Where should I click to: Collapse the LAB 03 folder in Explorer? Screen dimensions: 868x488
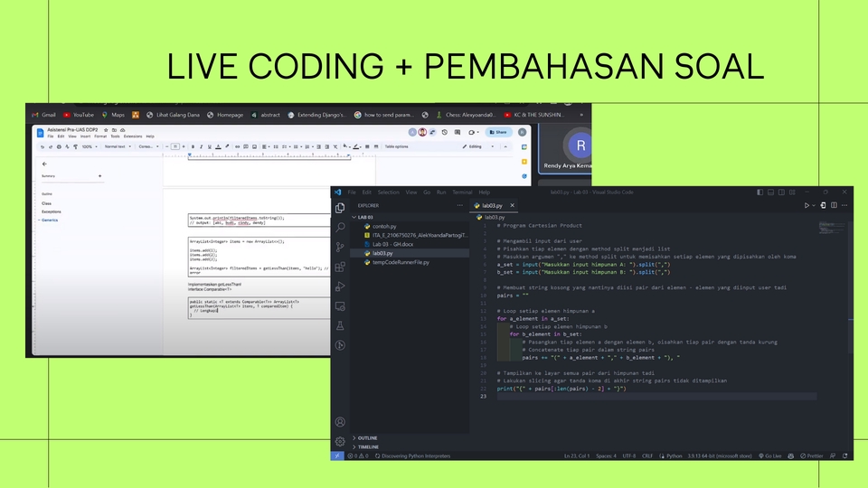pyautogui.click(x=410, y=217)
